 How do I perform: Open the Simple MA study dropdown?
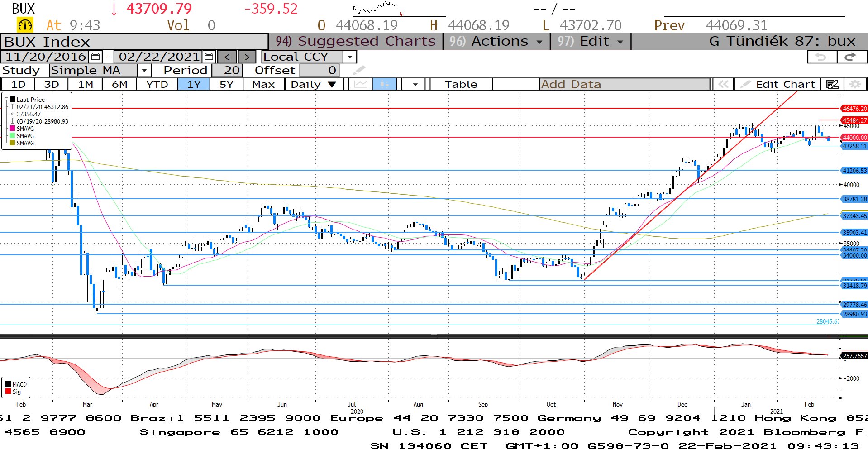click(144, 71)
